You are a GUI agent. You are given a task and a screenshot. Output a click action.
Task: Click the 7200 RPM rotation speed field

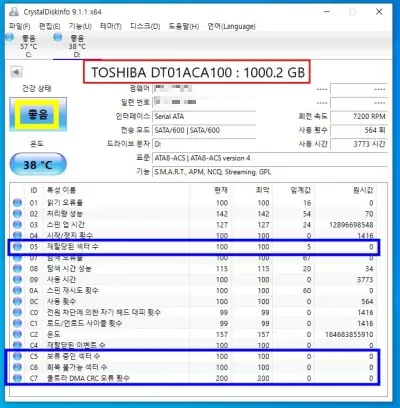click(359, 116)
